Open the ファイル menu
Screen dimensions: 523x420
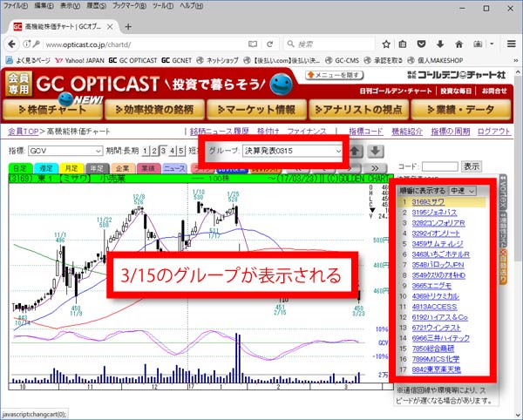pos(16,6)
